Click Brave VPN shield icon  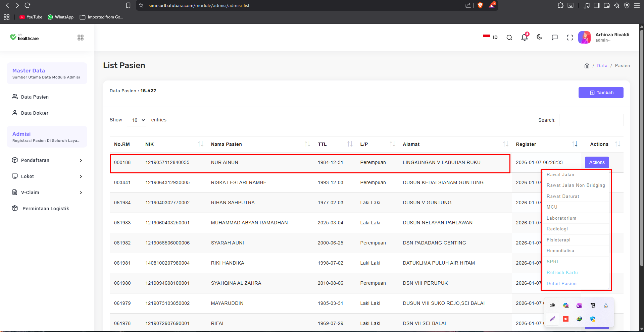pyautogui.click(x=627, y=5)
